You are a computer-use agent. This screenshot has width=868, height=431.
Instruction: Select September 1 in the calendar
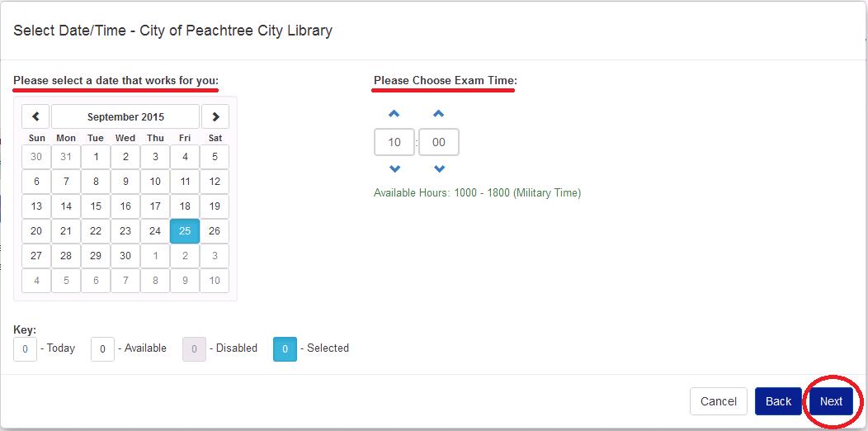(x=96, y=157)
